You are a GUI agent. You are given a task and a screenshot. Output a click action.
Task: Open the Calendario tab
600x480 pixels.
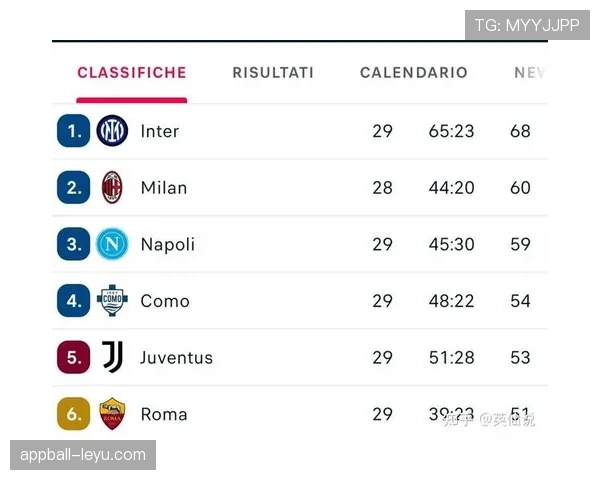point(414,73)
